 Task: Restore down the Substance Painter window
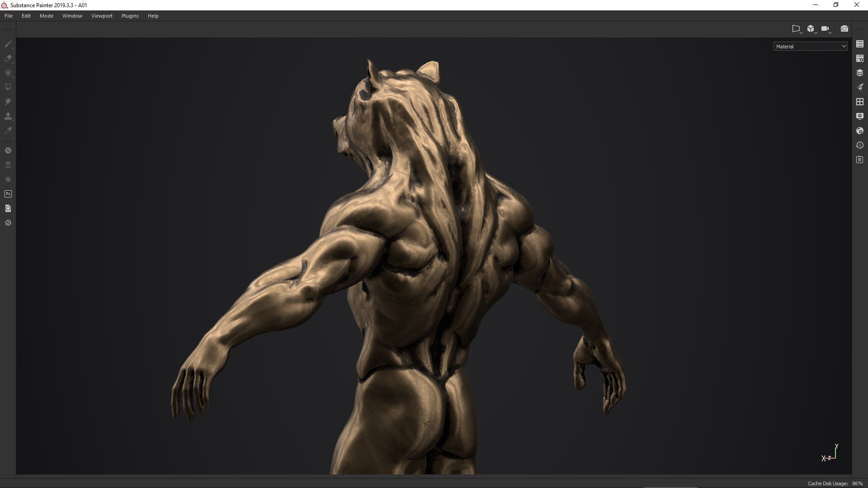tap(836, 5)
